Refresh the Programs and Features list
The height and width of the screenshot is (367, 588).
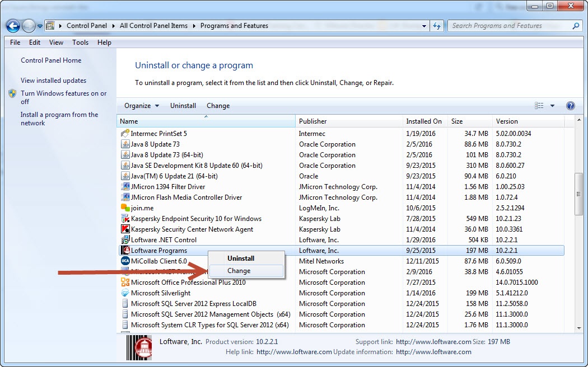pyautogui.click(x=437, y=26)
